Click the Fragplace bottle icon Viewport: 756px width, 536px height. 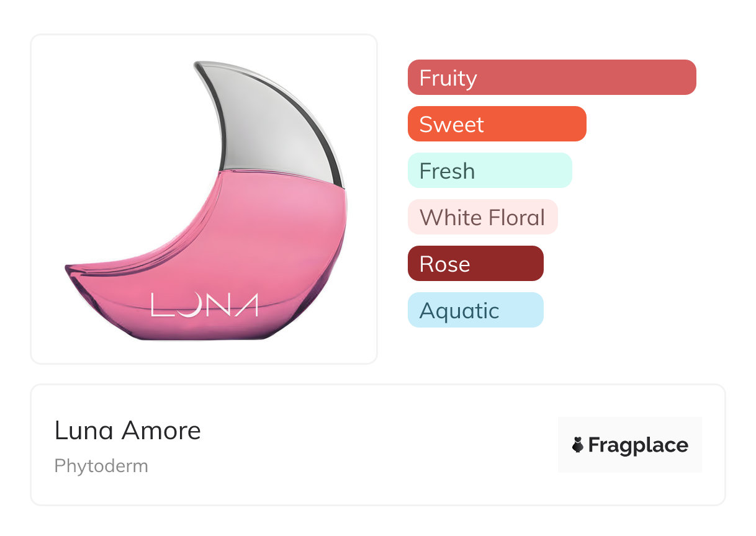pos(578,445)
